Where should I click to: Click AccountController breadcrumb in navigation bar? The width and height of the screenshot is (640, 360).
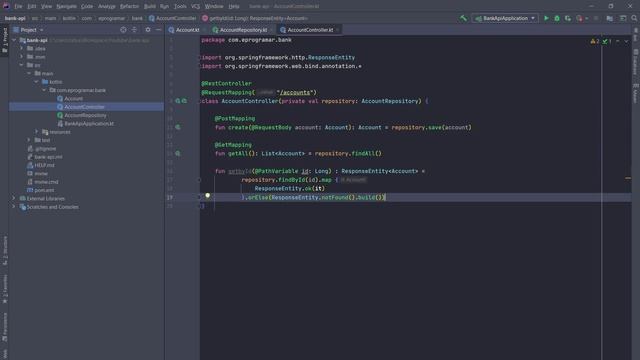point(173,18)
